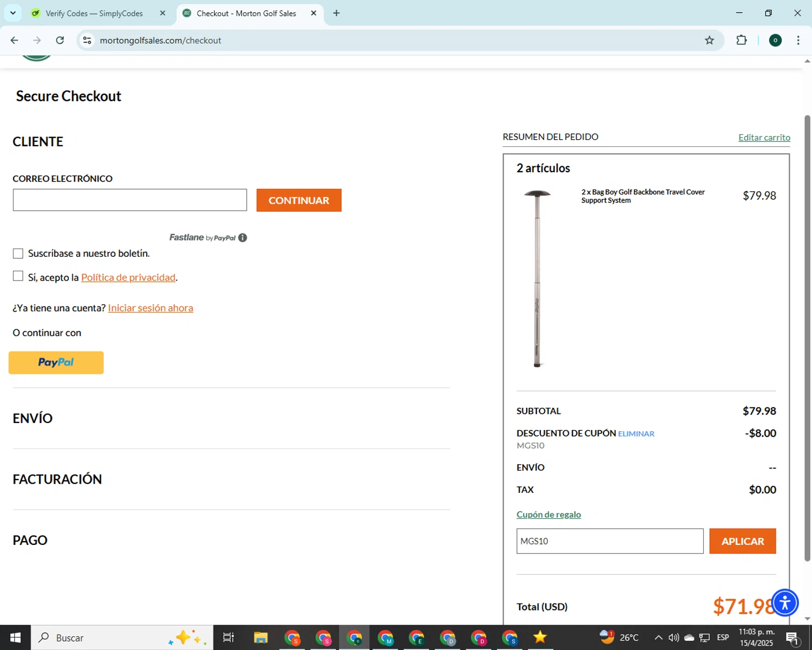View site information icon in address bar

tap(87, 40)
